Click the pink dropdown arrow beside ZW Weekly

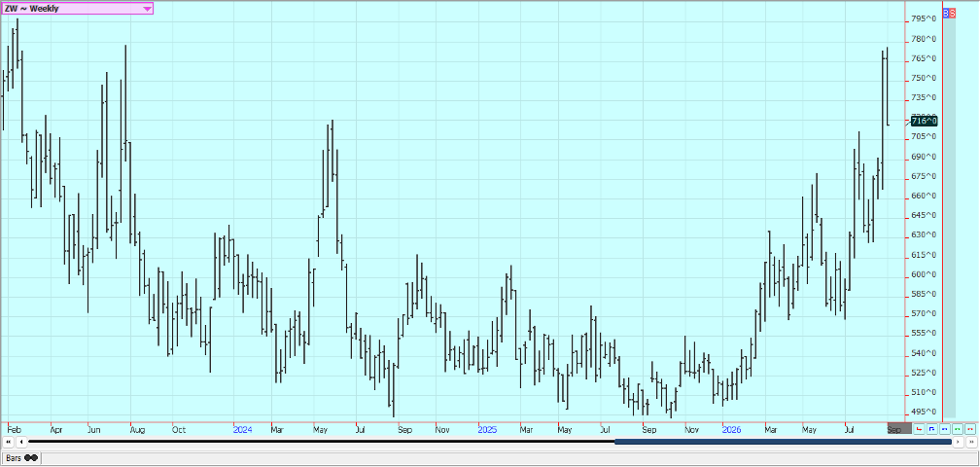click(x=147, y=9)
